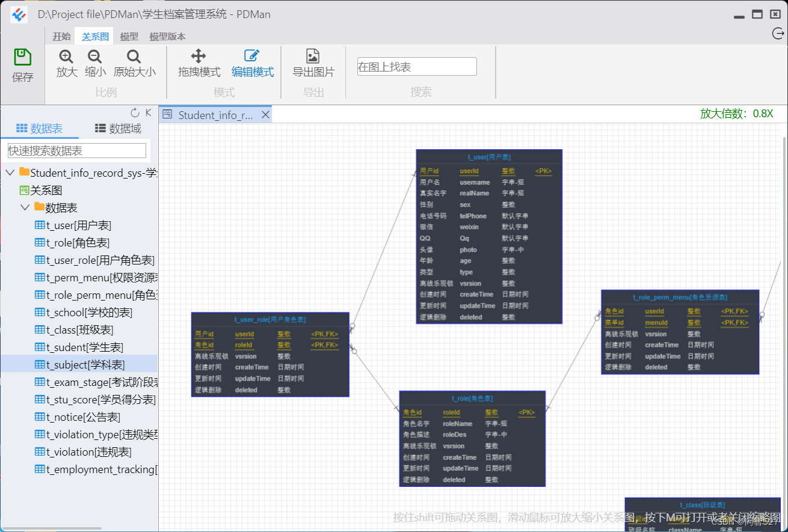Collapse the Student_info_record_sys project node

coord(10,173)
